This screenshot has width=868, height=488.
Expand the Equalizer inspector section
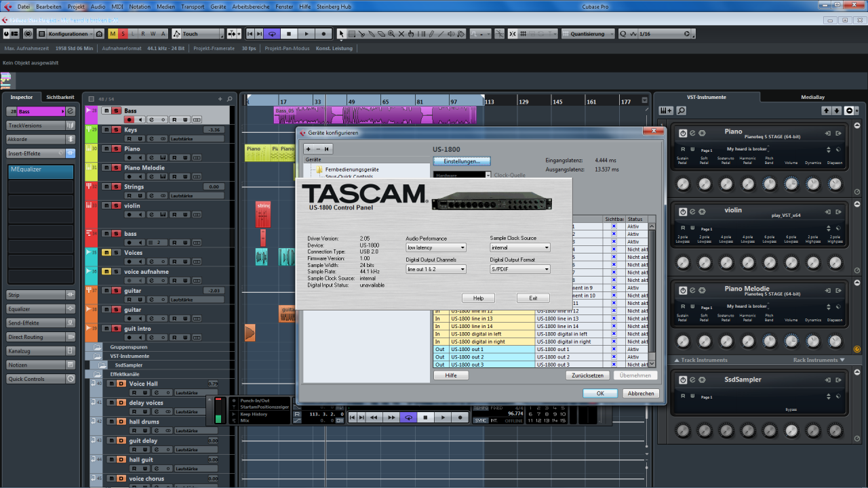41,308
